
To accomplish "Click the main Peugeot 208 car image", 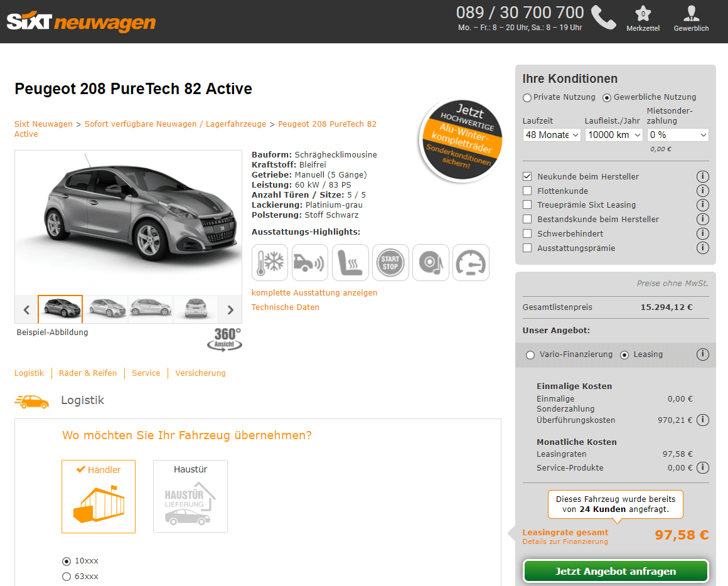I will (x=129, y=222).
